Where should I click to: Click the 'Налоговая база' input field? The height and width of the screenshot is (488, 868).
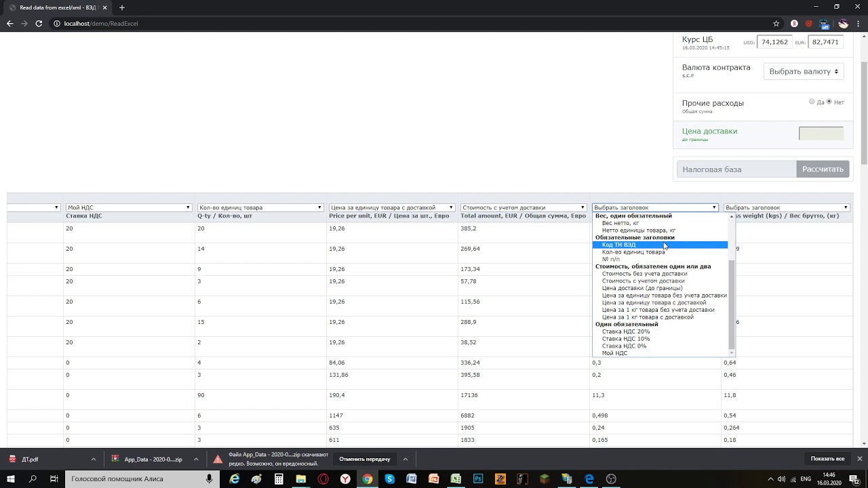[736, 169]
